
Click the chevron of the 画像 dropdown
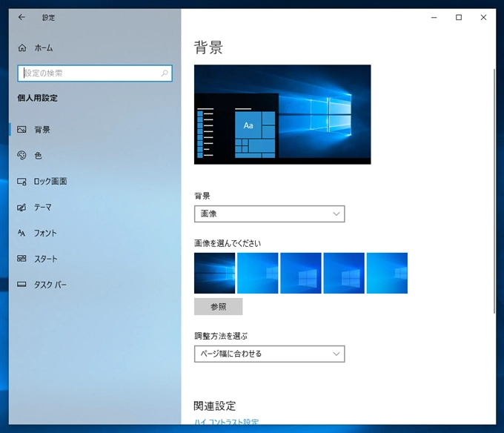[336, 214]
